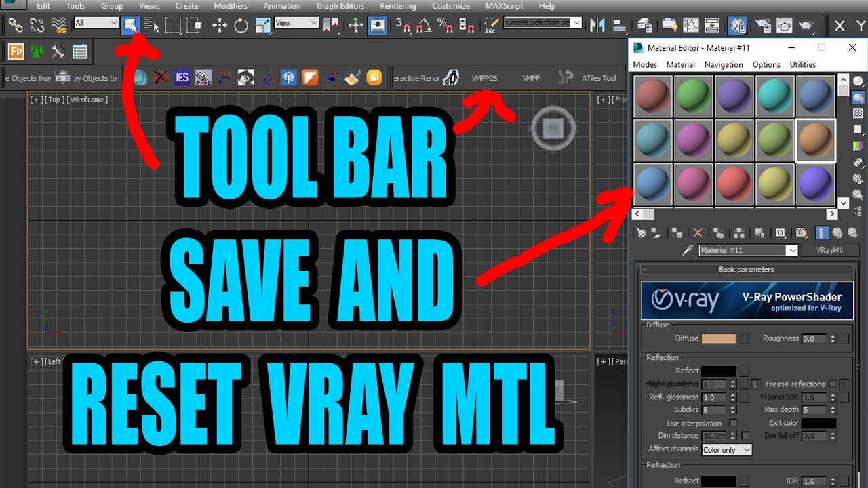The image size is (868, 488).
Task: Toggle Angle Snap in main toolbar
Action: point(424,26)
